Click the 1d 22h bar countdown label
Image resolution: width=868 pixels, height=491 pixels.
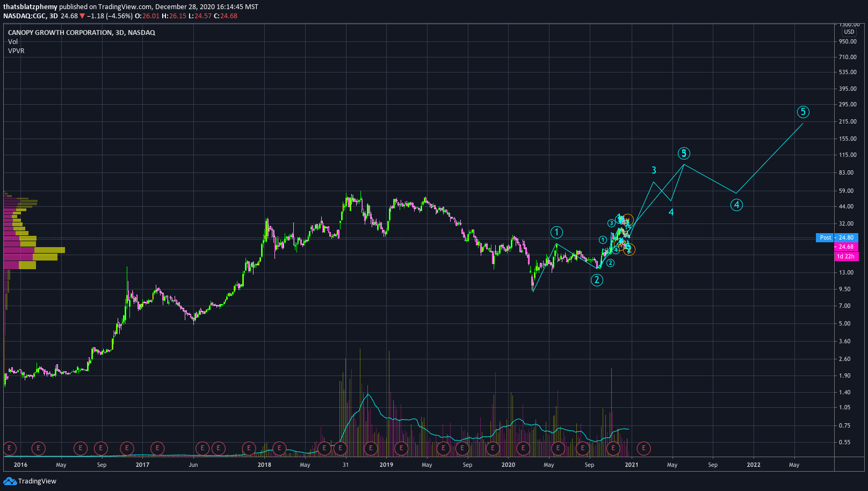tap(846, 257)
